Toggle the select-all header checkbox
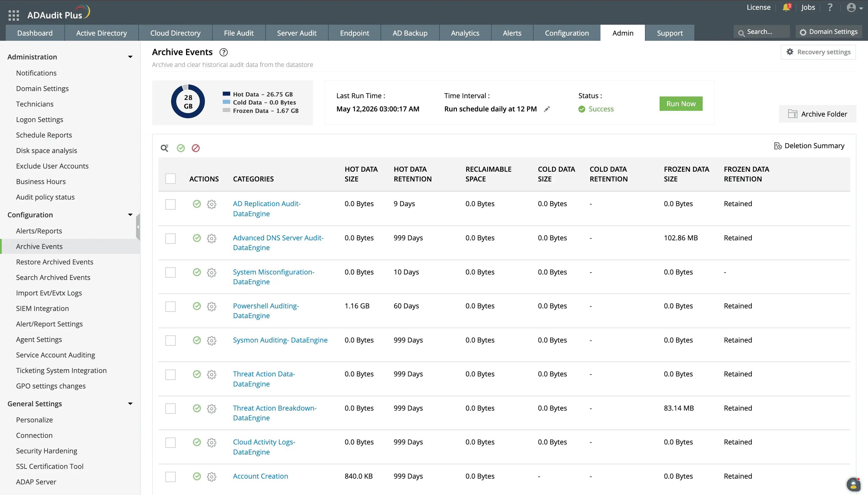Viewport: 868px width, 495px height. (x=170, y=179)
